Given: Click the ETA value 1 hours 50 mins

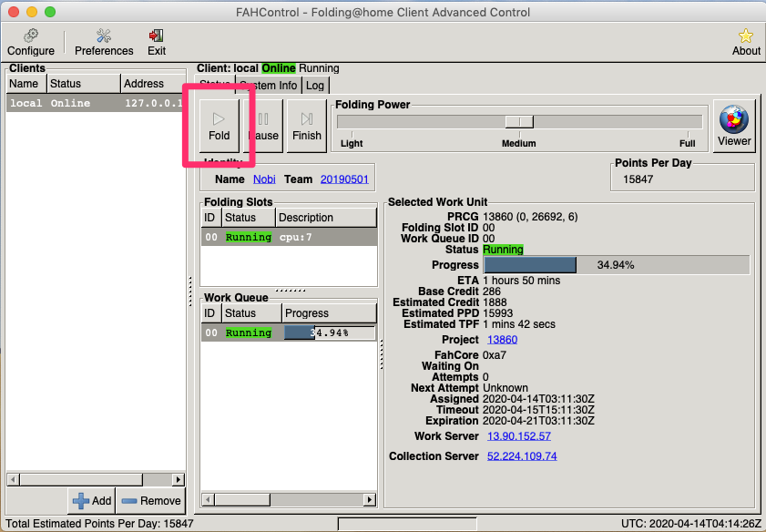Looking at the screenshot, I should click(x=521, y=281).
